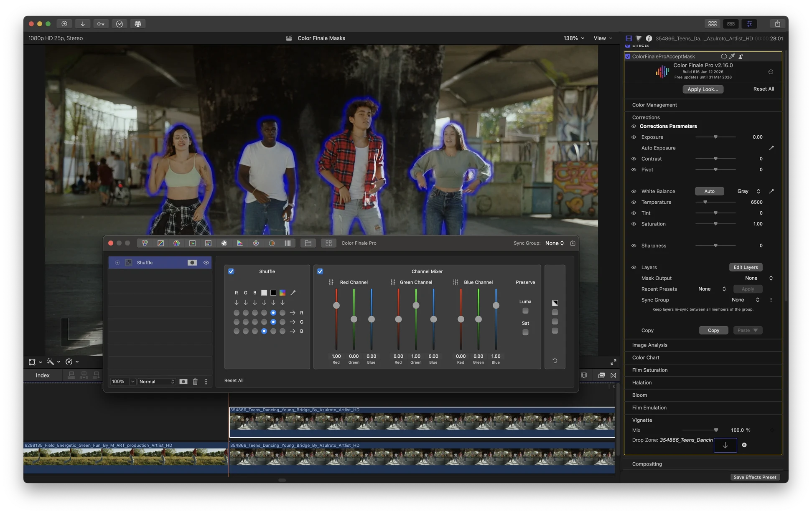812x514 pixels.
Task: Show the grid view icon in Color Finale
Action: pyautogui.click(x=328, y=243)
